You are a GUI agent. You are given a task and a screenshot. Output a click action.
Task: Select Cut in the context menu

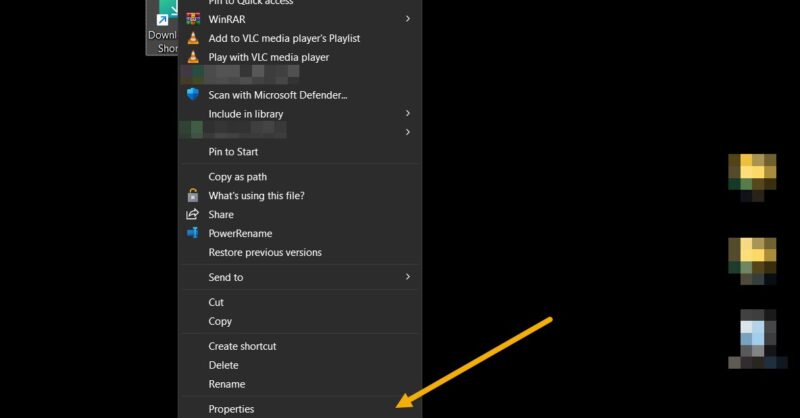click(x=300, y=302)
